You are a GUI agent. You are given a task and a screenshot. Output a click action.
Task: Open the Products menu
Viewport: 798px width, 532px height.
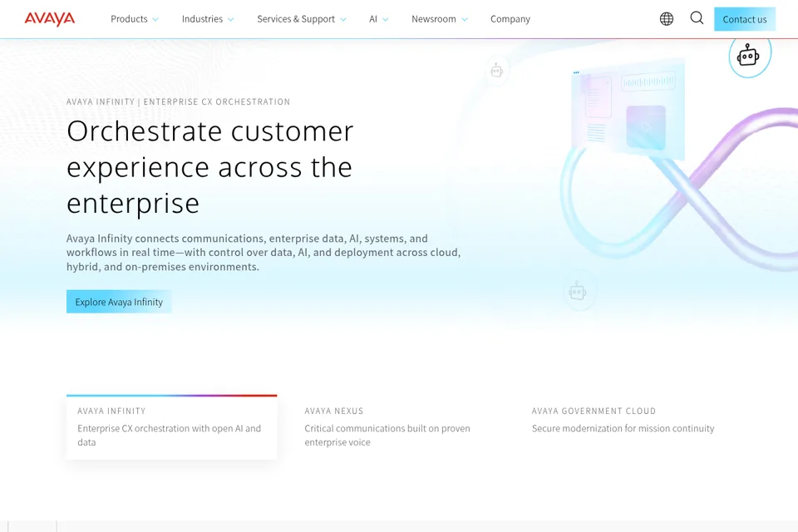(129, 19)
